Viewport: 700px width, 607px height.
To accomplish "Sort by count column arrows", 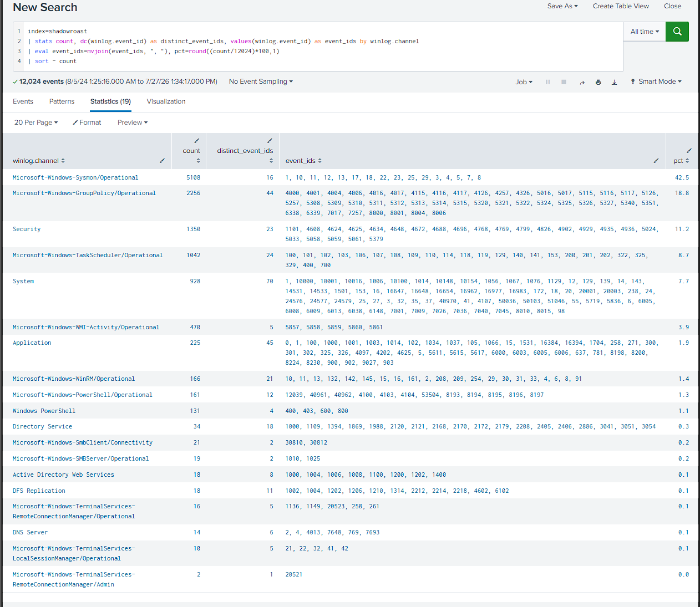I will coord(198,161).
